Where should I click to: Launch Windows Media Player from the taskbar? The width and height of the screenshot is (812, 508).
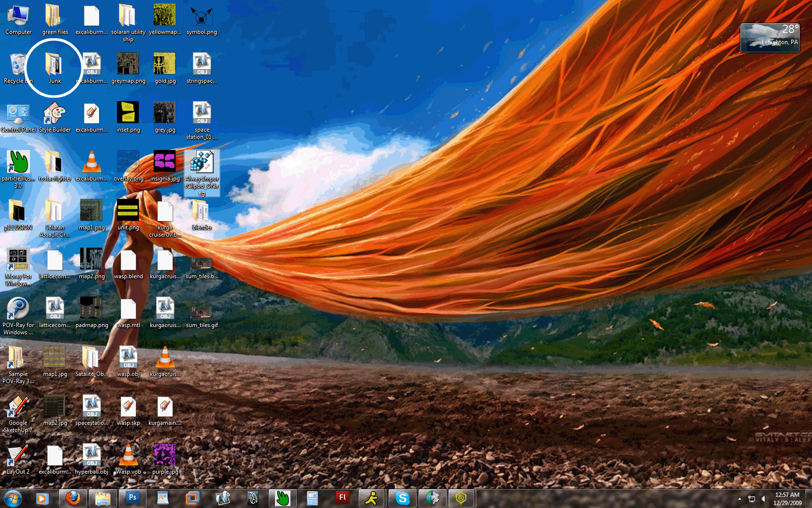point(43,498)
